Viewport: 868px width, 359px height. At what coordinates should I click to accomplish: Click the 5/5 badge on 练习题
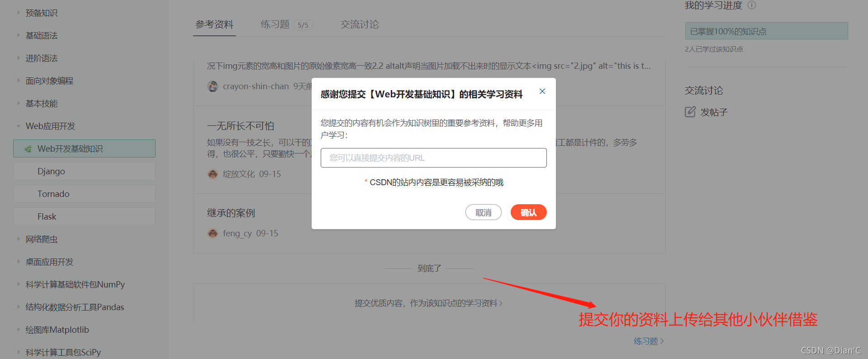[303, 25]
